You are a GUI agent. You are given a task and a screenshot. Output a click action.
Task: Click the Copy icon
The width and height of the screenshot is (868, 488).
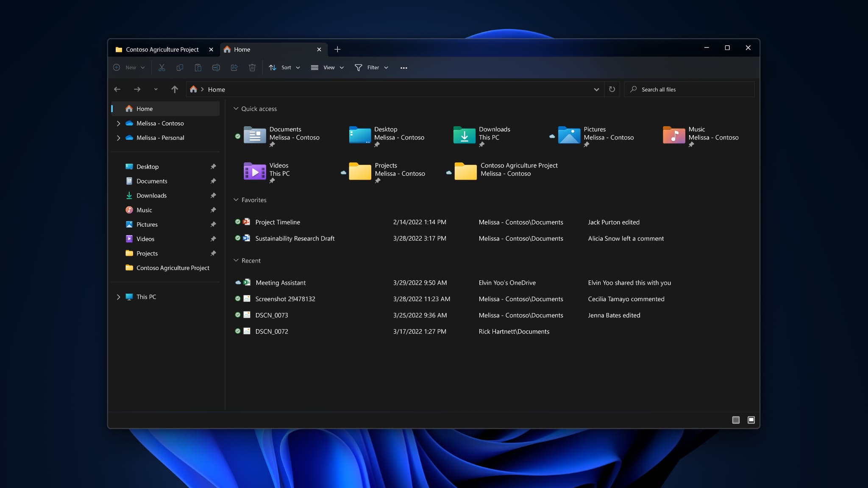(180, 67)
